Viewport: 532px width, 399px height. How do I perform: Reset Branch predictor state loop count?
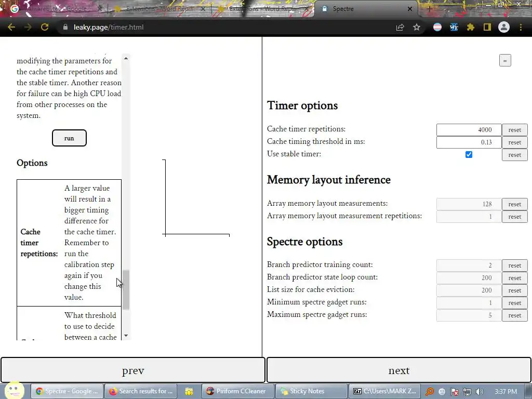(x=515, y=278)
